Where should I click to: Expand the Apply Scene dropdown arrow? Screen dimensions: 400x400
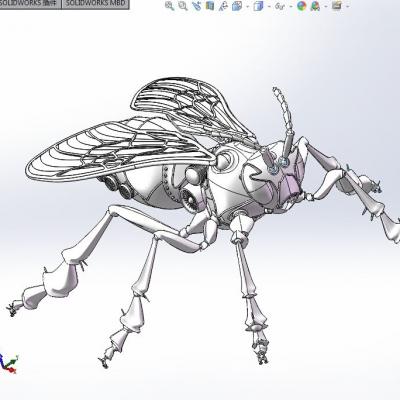tap(326, 6)
